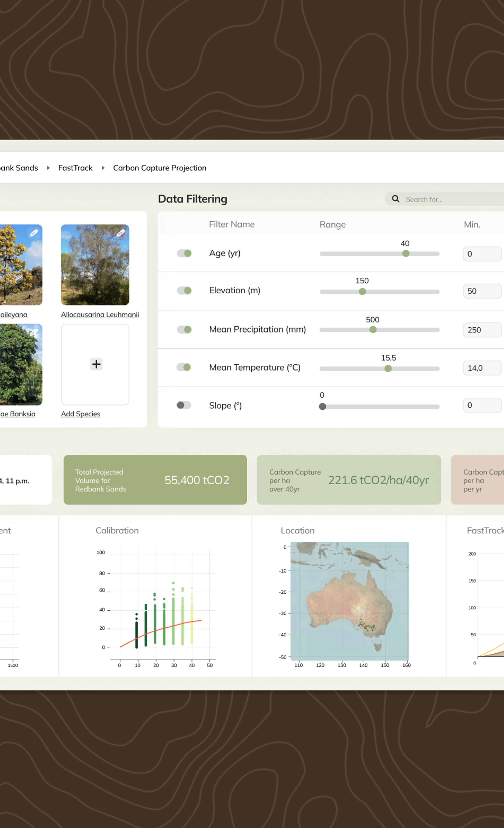
Task: Turn off Mean Precipitation filter switch
Action: (x=184, y=330)
